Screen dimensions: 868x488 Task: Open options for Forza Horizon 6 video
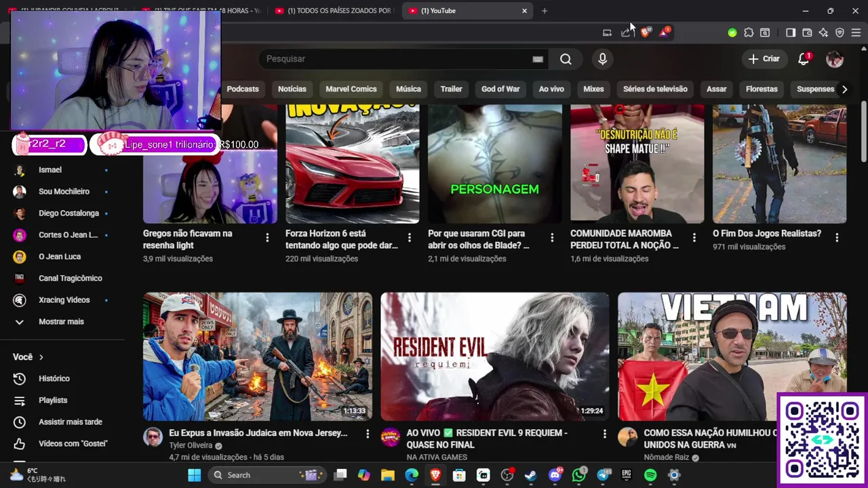tap(410, 238)
